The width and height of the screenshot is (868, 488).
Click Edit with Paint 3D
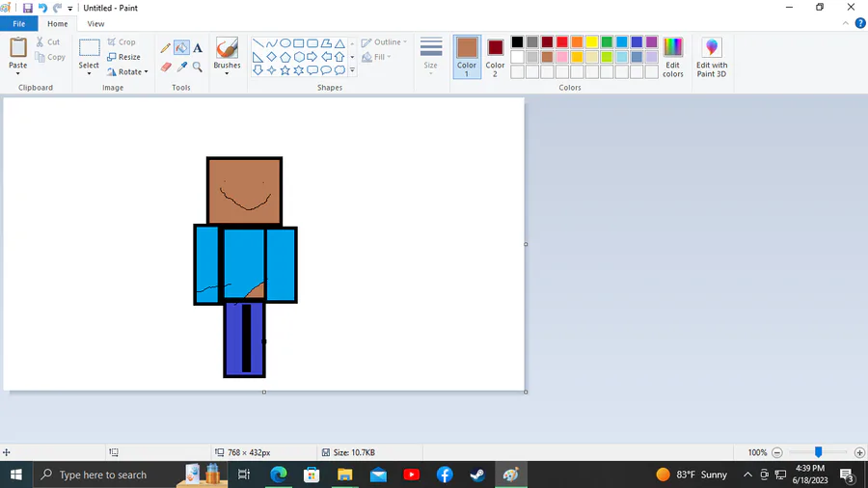pos(712,57)
